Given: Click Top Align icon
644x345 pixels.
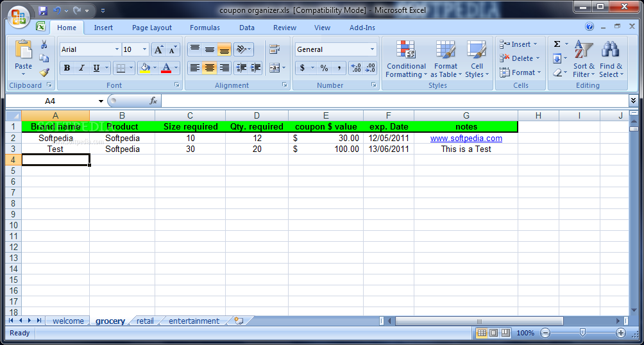Looking at the screenshot, I should [x=195, y=49].
